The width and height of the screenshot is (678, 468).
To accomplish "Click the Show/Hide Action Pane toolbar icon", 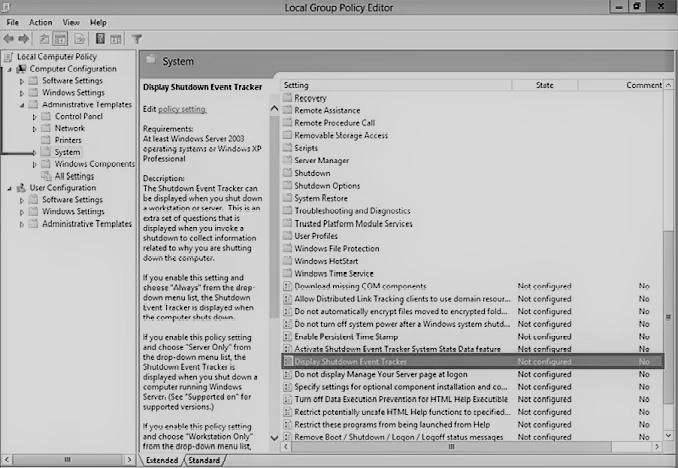I will click(x=115, y=39).
